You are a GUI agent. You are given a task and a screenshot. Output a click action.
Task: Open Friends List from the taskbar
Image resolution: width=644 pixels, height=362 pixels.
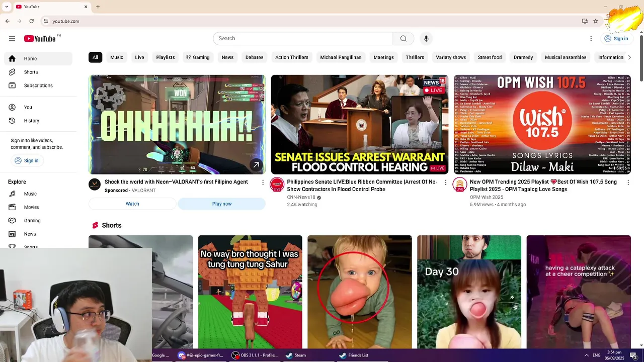pyautogui.click(x=354, y=355)
